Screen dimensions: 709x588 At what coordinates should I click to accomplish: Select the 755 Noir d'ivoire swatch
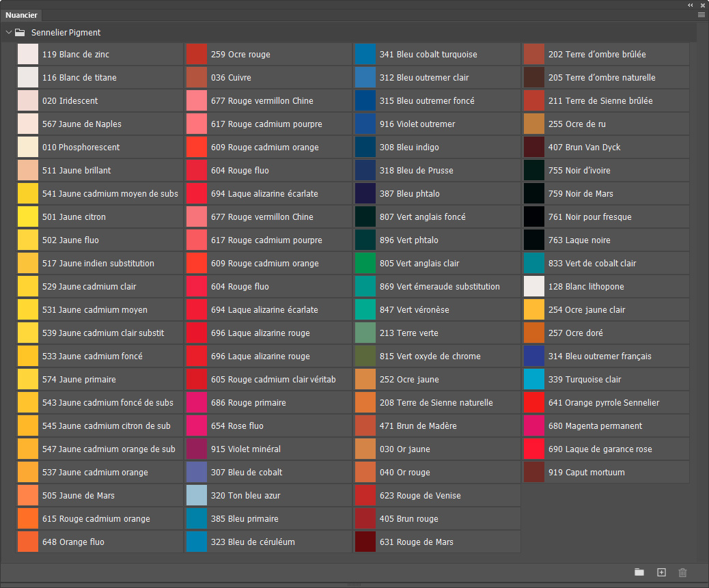click(x=606, y=170)
